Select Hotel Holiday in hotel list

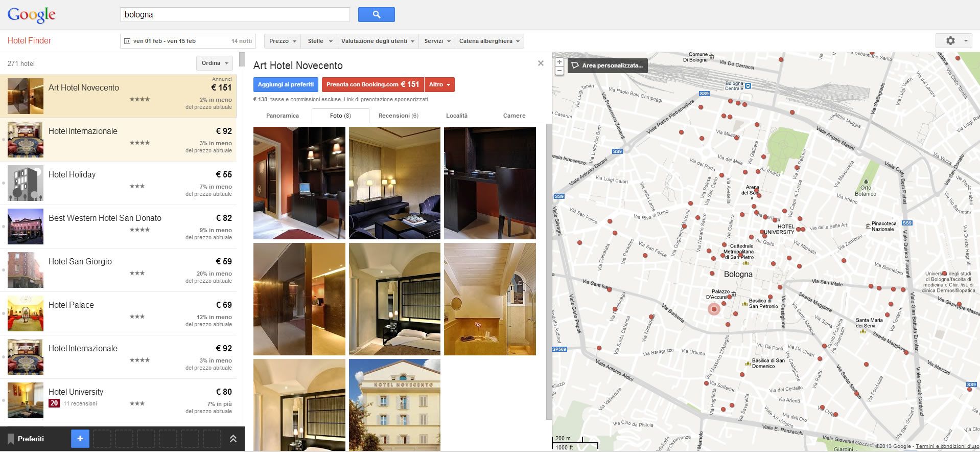click(118, 183)
